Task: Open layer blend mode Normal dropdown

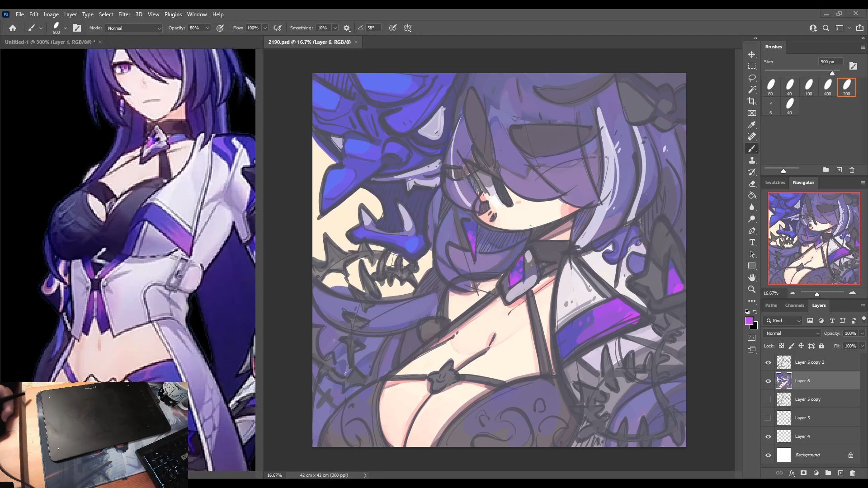Action: (x=792, y=333)
